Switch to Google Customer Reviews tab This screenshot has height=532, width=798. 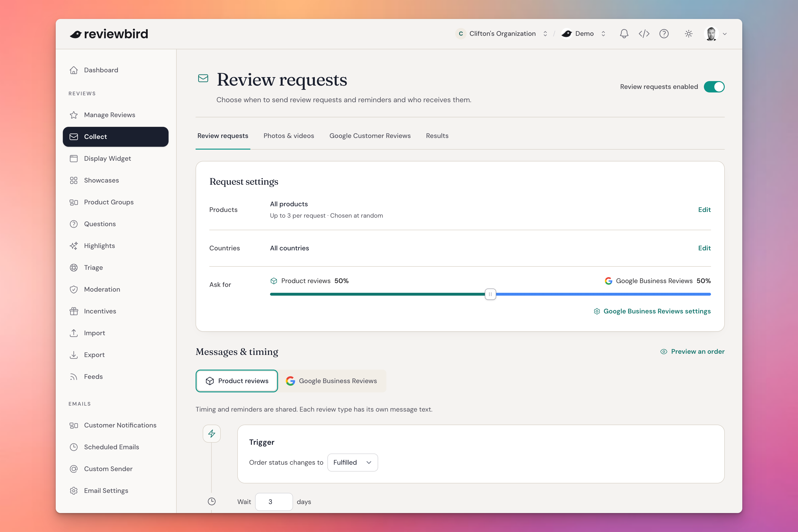[x=370, y=136]
